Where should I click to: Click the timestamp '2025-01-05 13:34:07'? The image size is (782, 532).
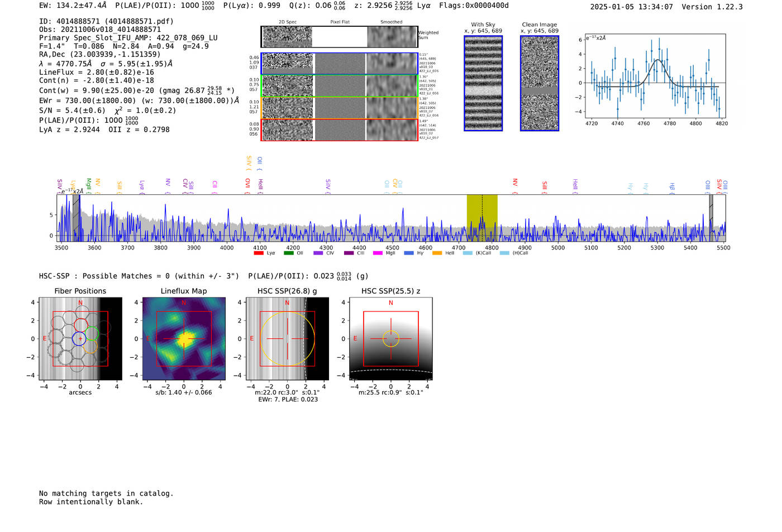[631, 7]
